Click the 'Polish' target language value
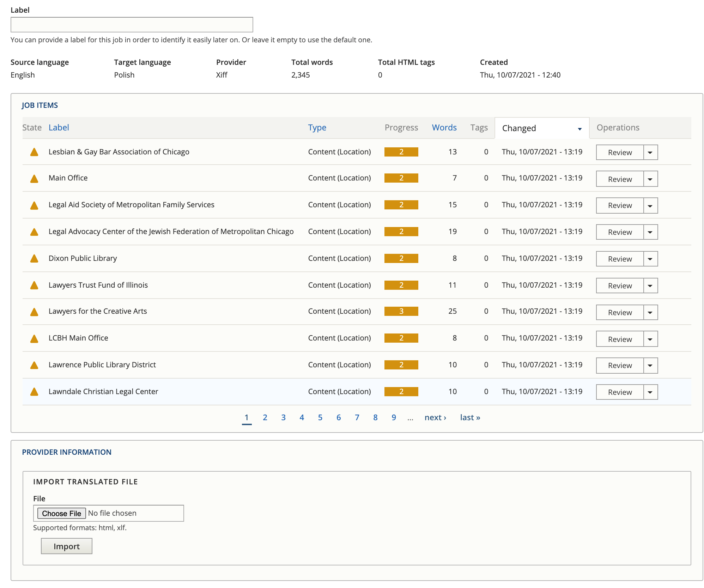The image size is (704, 588). 124,75
